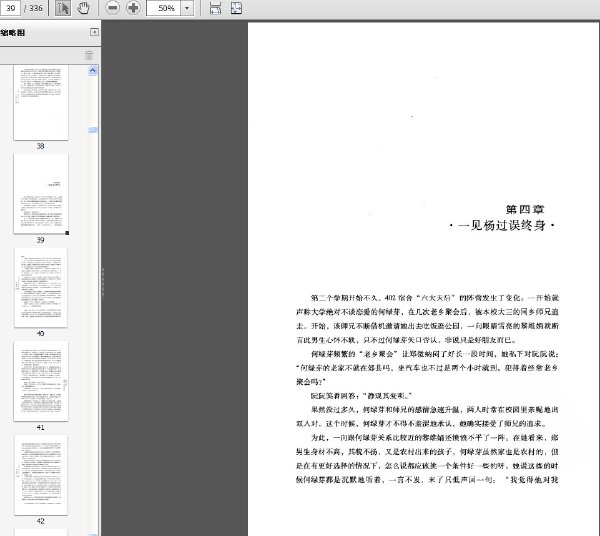The height and width of the screenshot is (536, 600).
Task: Click the page number field showing 39
Action: point(10,8)
